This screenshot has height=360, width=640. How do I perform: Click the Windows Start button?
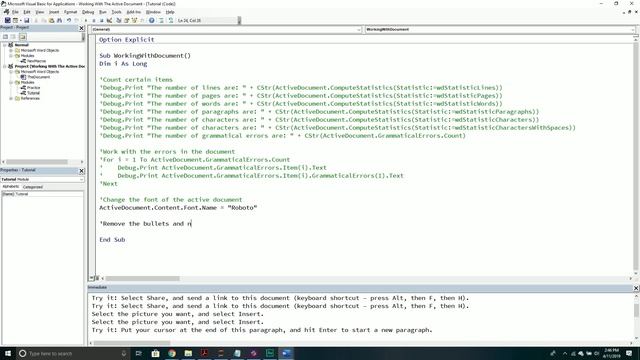[x=8, y=353]
